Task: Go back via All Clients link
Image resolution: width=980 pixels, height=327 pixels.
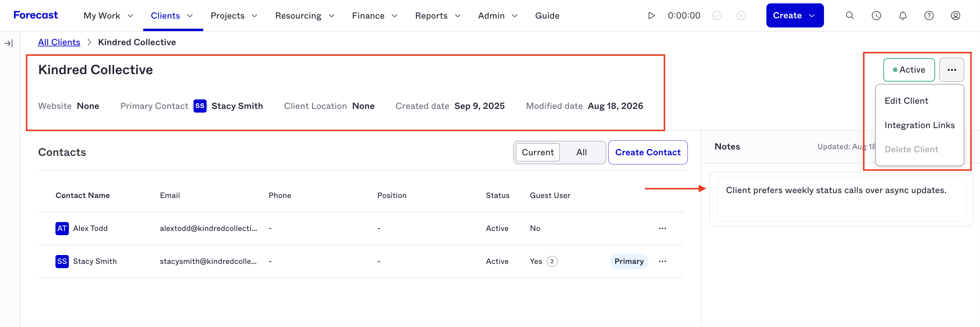Action: pos(59,42)
